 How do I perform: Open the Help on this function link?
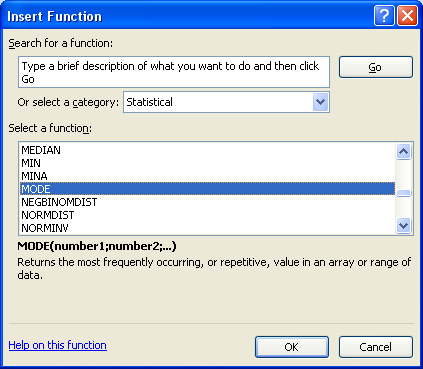[57, 345]
